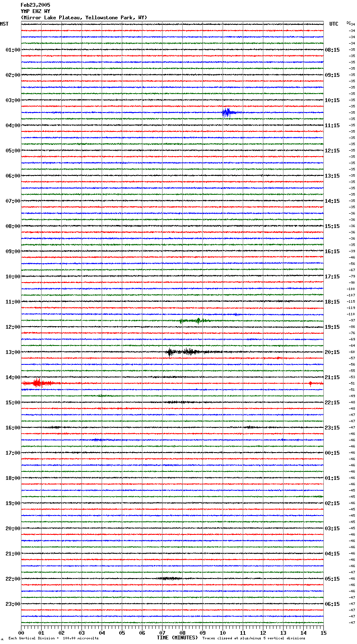Click the DC offset value -115
The width and height of the screenshot is (357, 644).
pyautogui.click(x=351, y=302)
